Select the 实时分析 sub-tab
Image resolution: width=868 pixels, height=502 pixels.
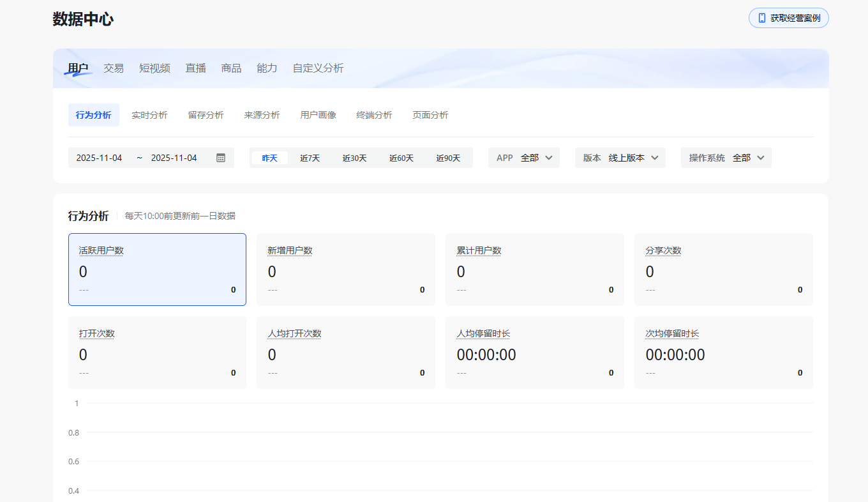[x=149, y=115]
